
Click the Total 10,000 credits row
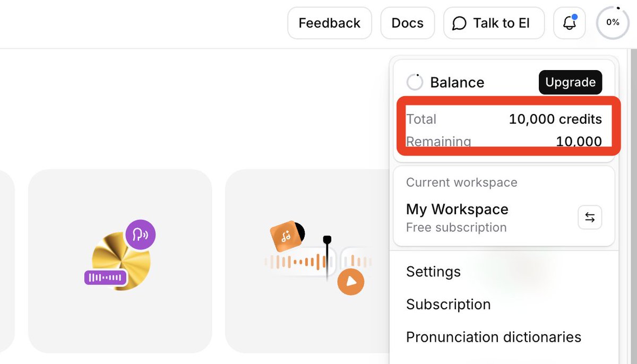point(504,119)
